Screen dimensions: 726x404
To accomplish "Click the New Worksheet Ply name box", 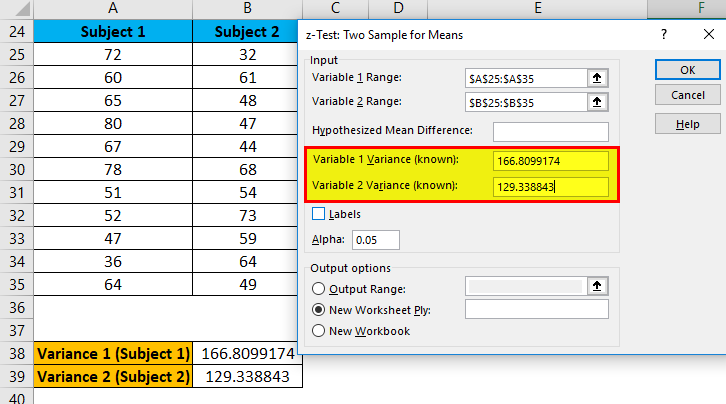I will [537, 309].
